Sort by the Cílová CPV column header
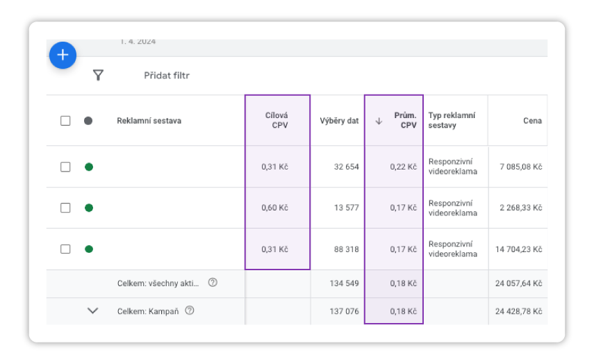 click(x=277, y=120)
